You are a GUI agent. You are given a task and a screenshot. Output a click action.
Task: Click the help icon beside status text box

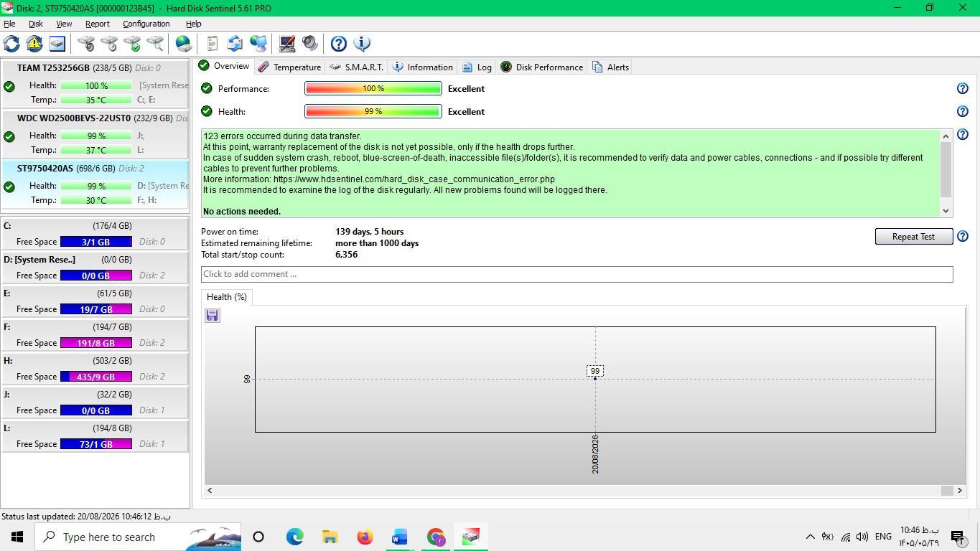(x=963, y=134)
